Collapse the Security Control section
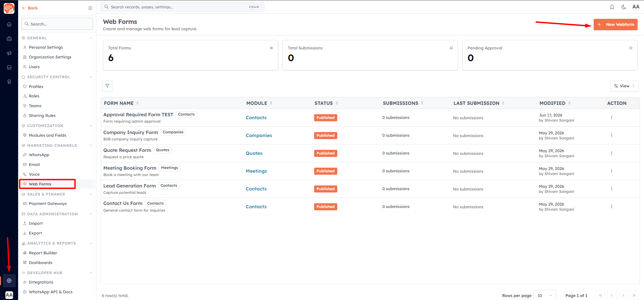Image resolution: width=644 pixels, height=300 pixels. (x=91, y=77)
